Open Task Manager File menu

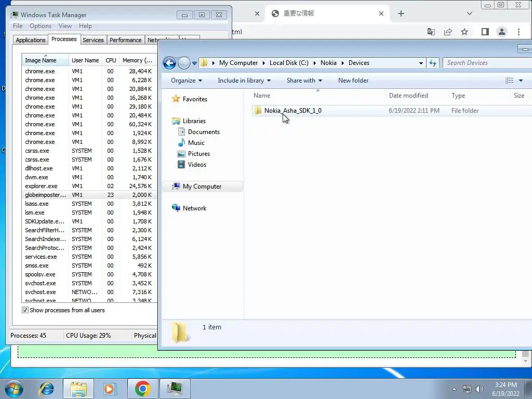(18, 26)
